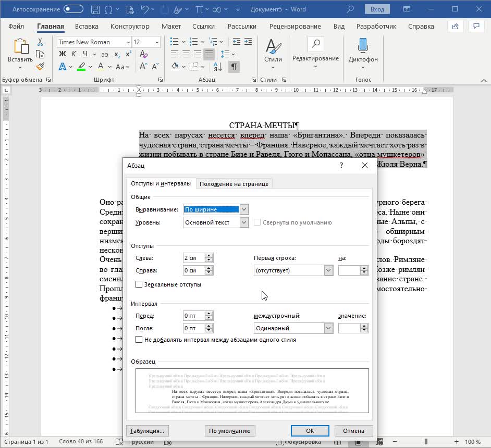Clear all formatting icon

(x=144, y=54)
